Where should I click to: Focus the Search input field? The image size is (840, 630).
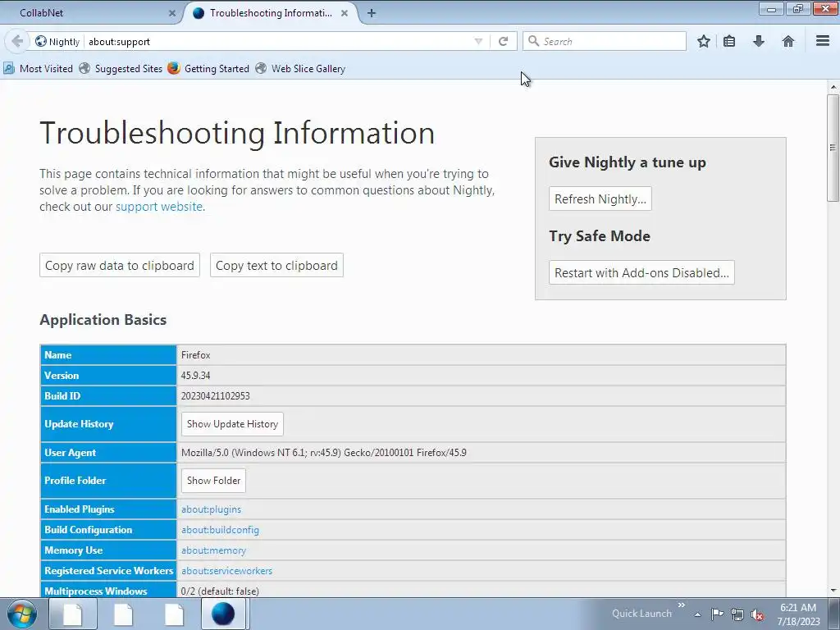click(605, 41)
